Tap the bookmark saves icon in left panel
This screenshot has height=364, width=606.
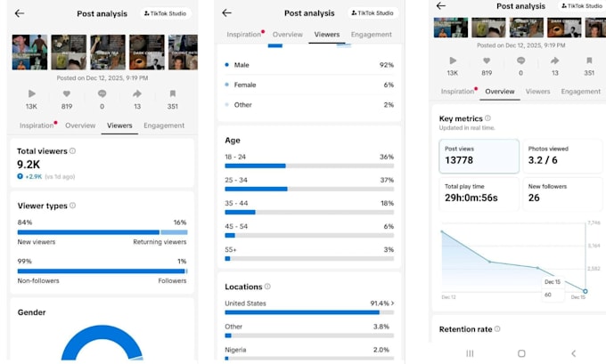pos(173,93)
